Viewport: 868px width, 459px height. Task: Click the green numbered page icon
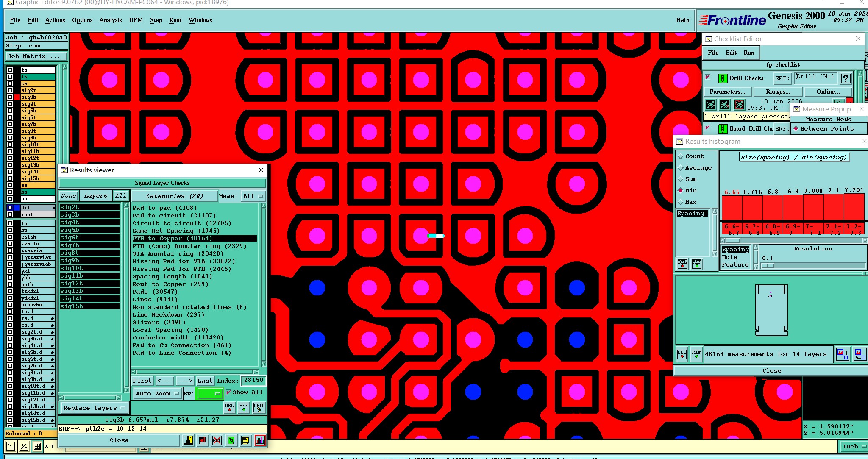pos(231,440)
